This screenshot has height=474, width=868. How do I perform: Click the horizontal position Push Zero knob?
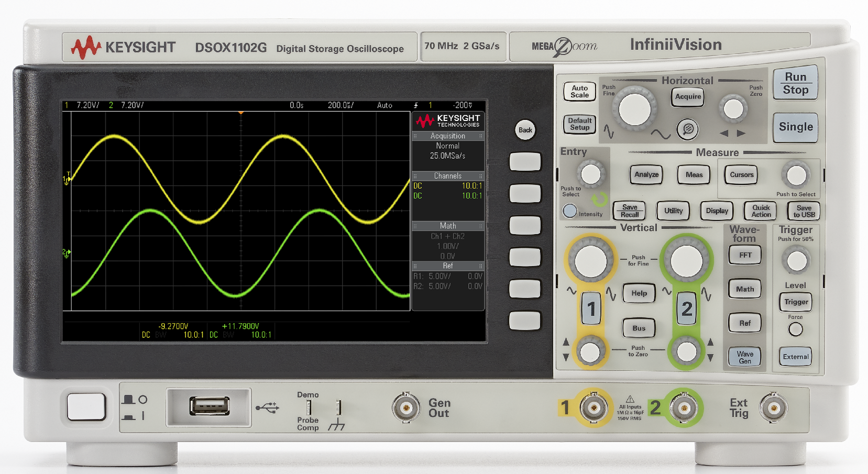coord(733,109)
